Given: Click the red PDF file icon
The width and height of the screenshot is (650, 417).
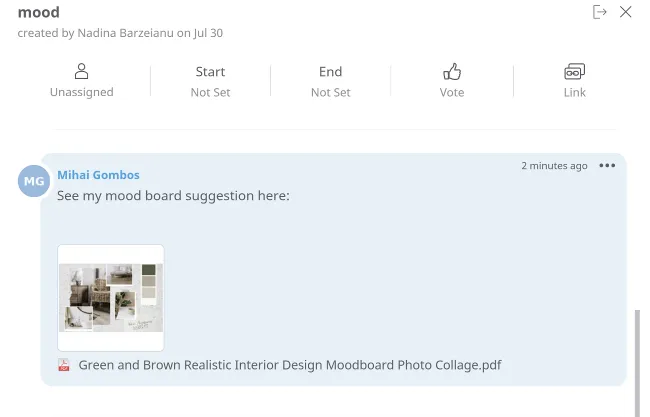Looking at the screenshot, I should (64, 365).
